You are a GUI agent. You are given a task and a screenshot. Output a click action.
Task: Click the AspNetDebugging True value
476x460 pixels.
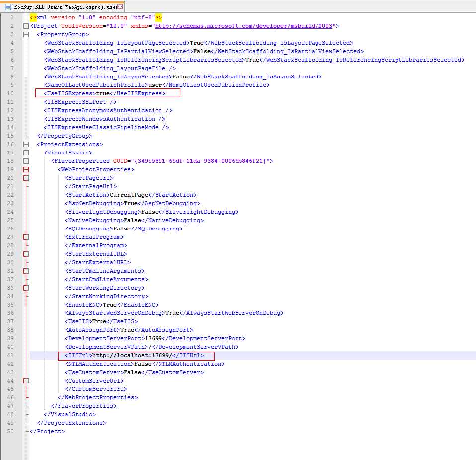pos(131,203)
